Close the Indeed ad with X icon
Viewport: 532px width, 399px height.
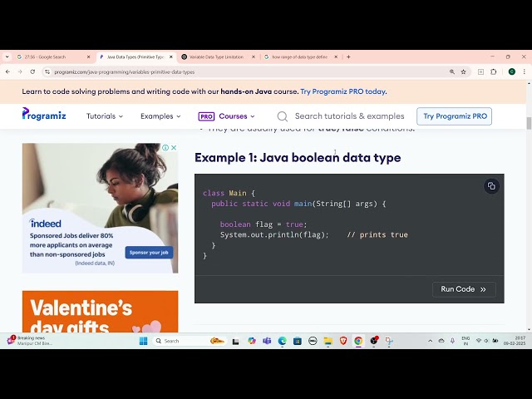174,148
